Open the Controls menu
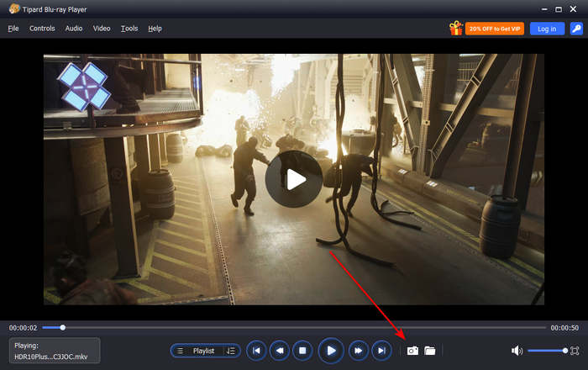 42,29
